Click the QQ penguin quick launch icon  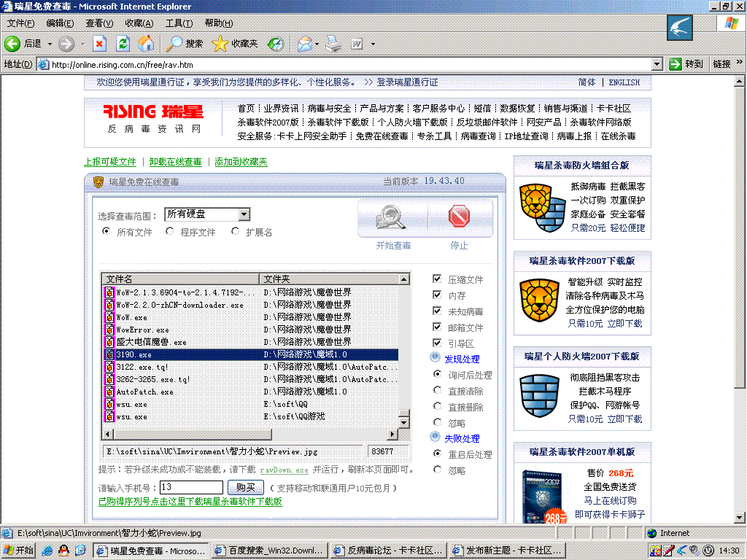click(63, 551)
